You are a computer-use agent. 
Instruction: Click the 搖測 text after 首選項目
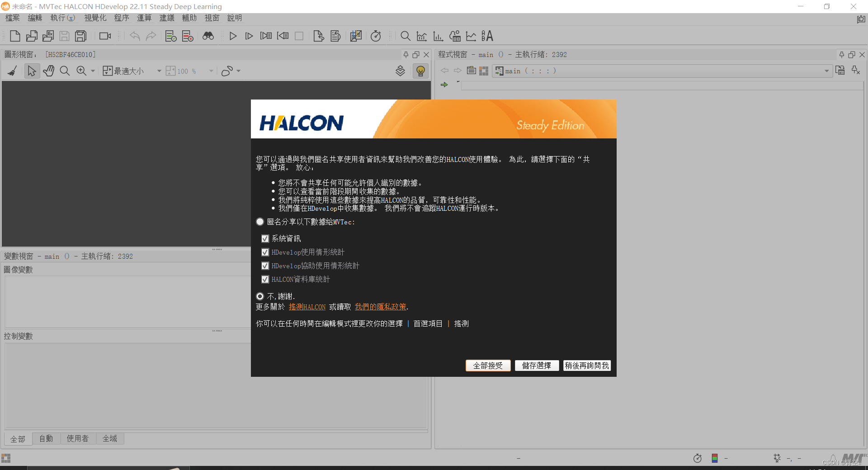(461, 323)
